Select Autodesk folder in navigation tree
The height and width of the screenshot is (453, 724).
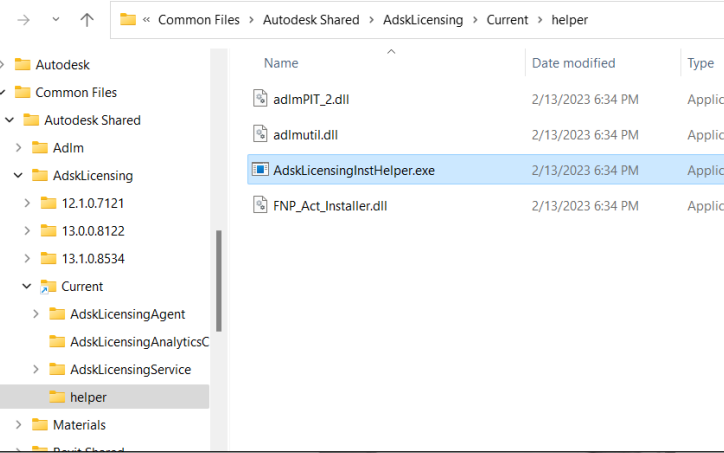coord(62,65)
